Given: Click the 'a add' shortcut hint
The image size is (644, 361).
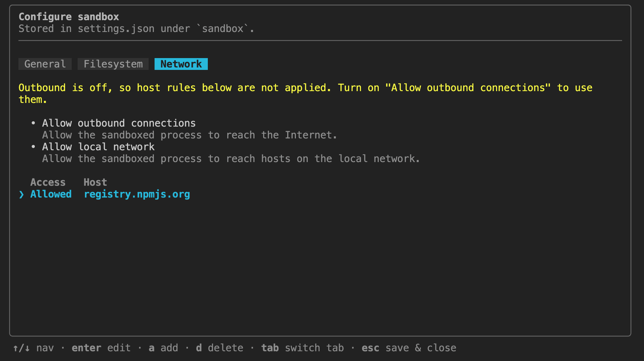Looking at the screenshot, I should [163, 348].
